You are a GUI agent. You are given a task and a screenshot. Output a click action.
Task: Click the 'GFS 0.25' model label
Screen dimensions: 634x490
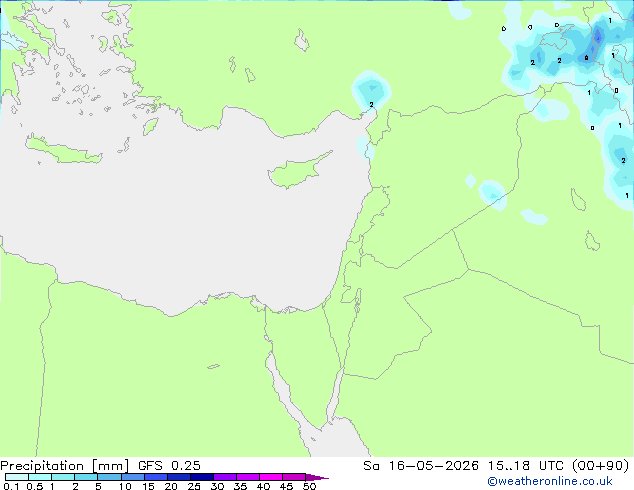point(169,466)
